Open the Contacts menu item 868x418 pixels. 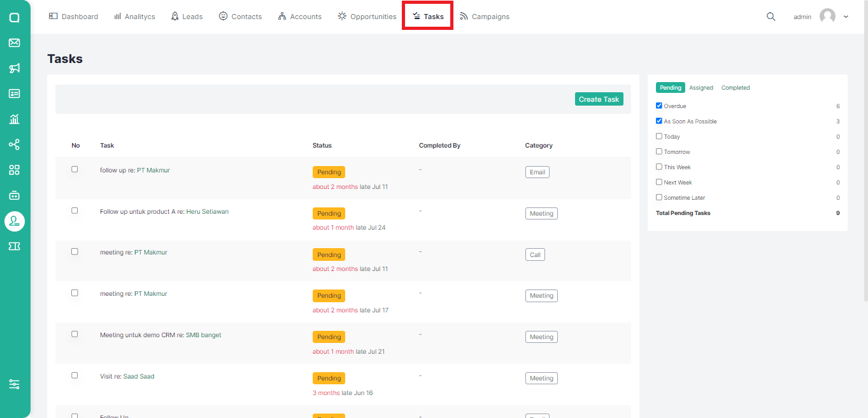(x=240, y=17)
